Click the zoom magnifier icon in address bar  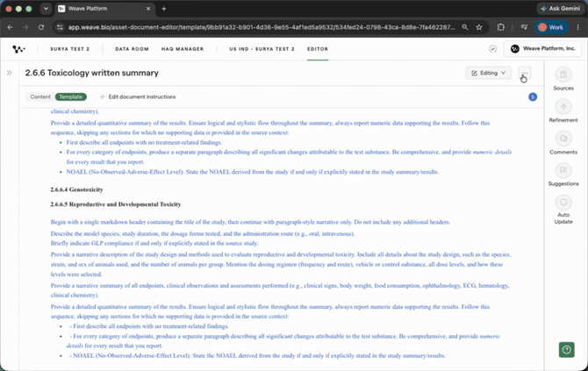pyautogui.click(x=465, y=27)
